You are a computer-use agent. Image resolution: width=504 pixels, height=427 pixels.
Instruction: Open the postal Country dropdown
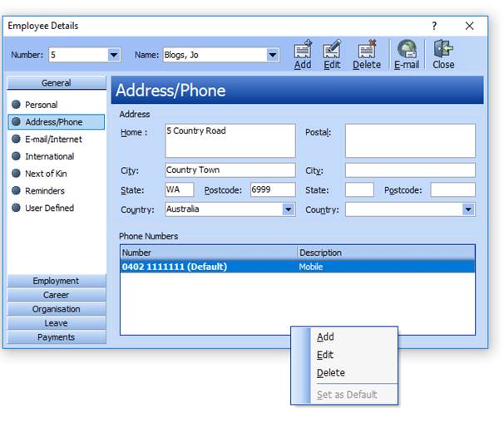[x=468, y=209]
